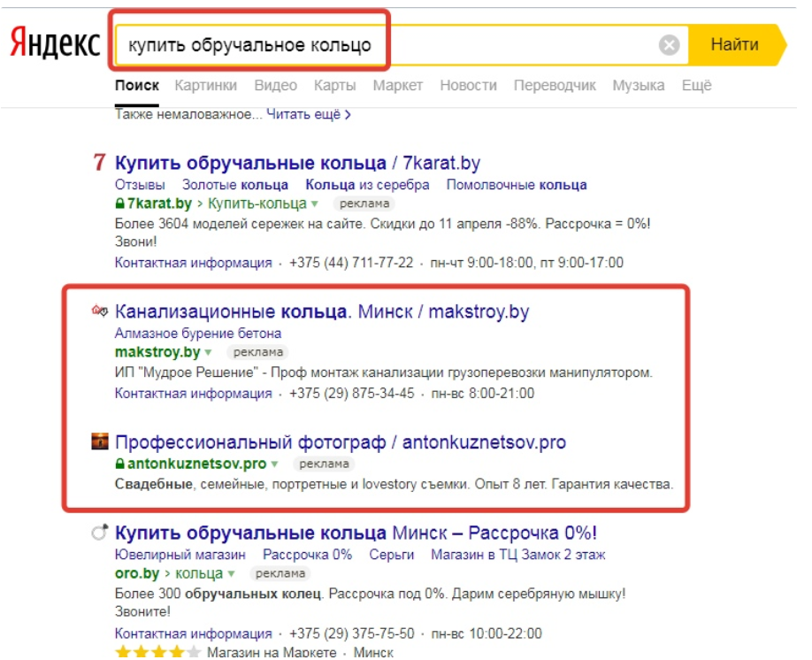The height and width of the screenshot is (660, 812).
Task: Click the Яндекс logo
Action: point(55,43)
